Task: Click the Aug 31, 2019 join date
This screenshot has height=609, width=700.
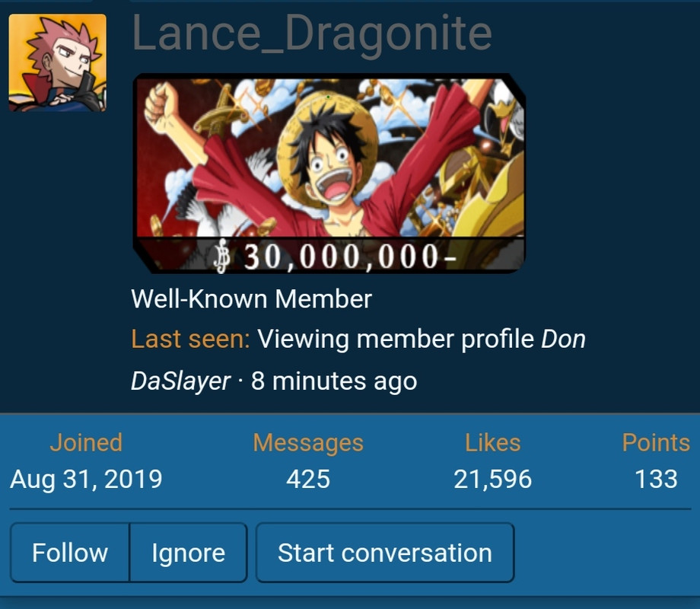Action: pyautogui.click(x=86, y=479)
